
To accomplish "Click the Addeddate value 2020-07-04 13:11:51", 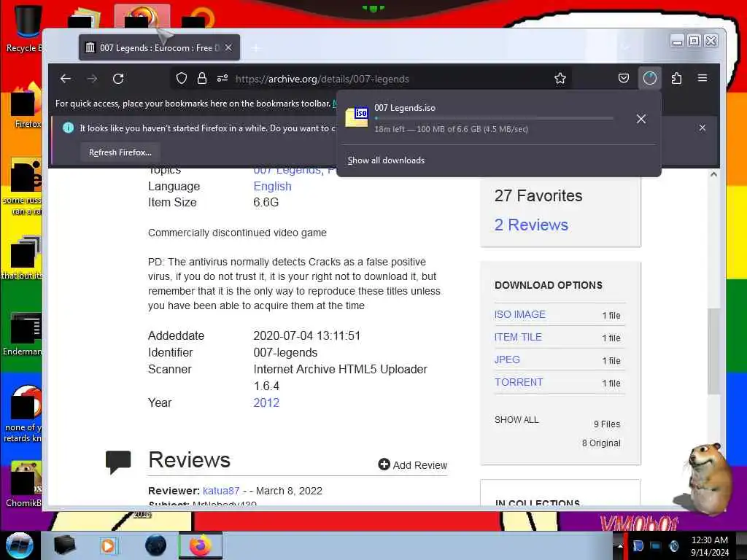I will point(307,335).
